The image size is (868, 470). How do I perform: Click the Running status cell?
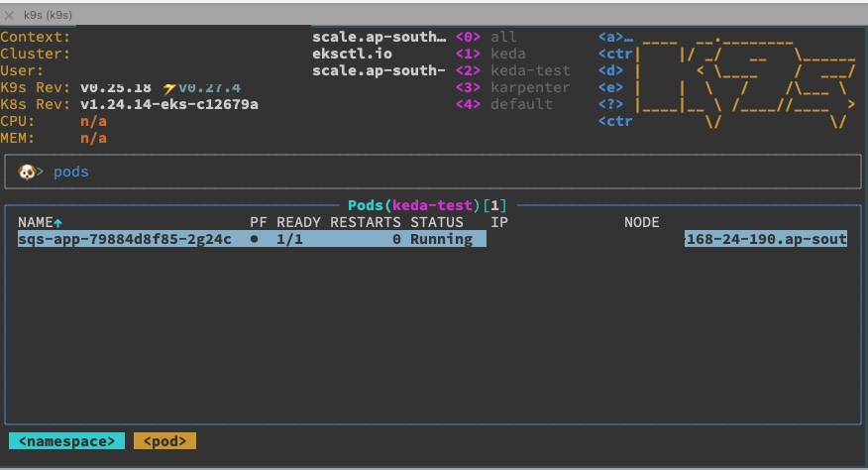(441, 239)
